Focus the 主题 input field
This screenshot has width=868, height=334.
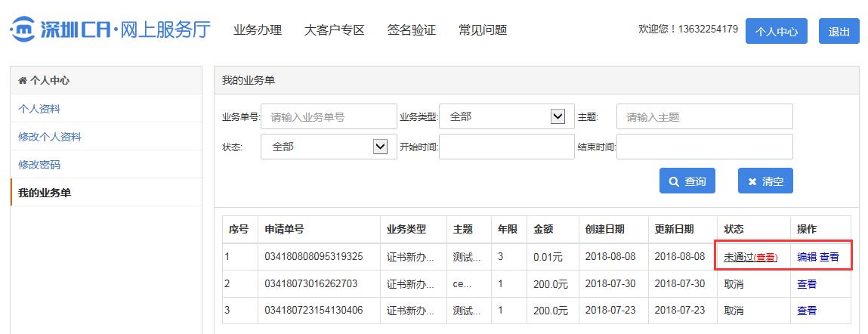point(705,117)
